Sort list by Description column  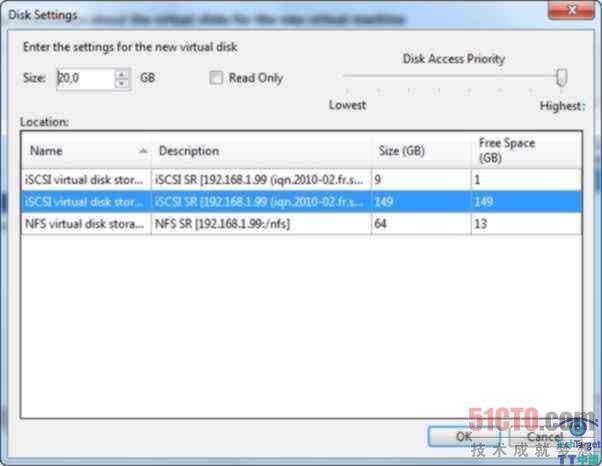click(x=260, y=151)
